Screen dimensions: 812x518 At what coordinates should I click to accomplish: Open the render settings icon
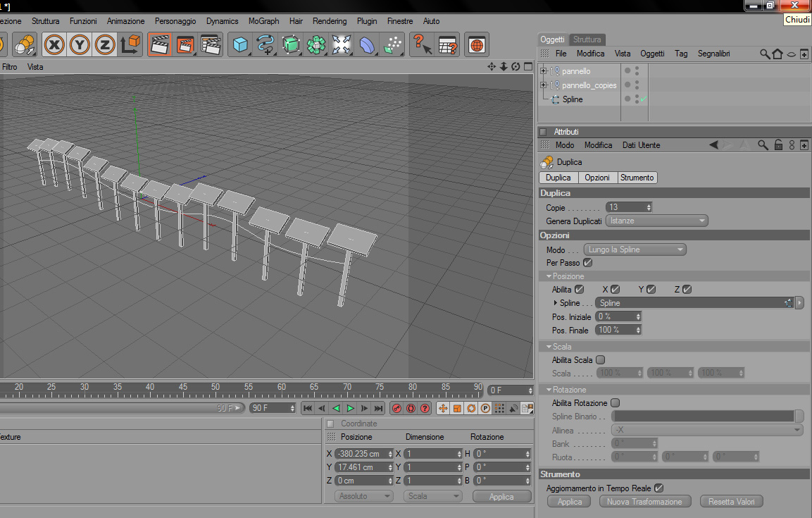pyautogui.click(x=211, y=44)
